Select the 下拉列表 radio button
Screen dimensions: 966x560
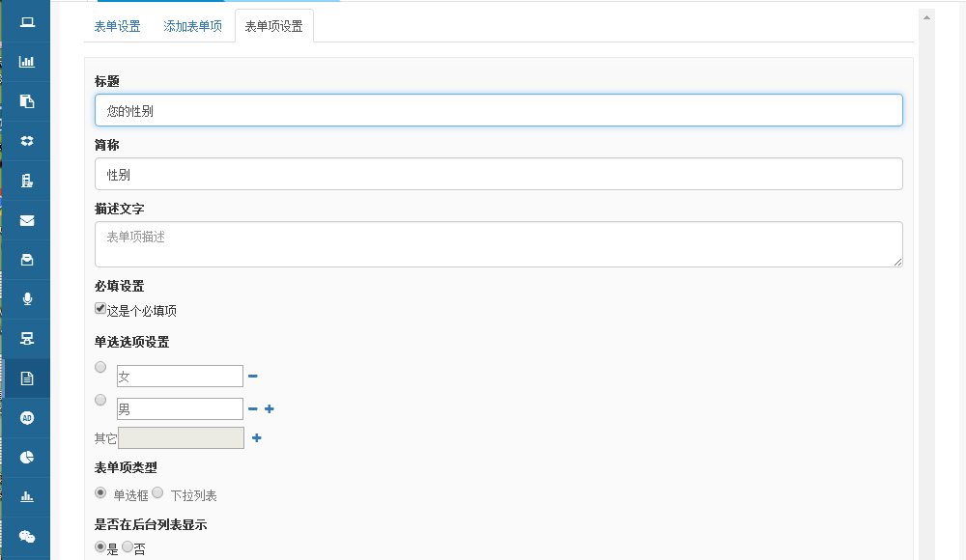157,492
